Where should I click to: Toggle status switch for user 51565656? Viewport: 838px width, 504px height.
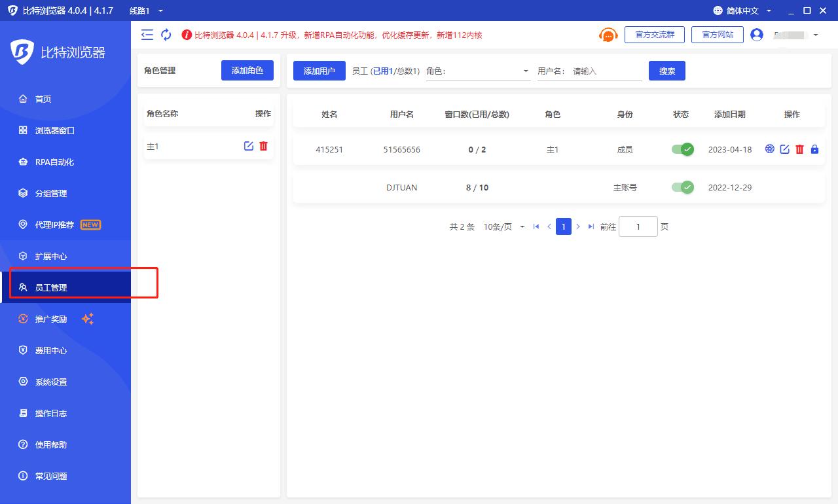pos(682,149)
